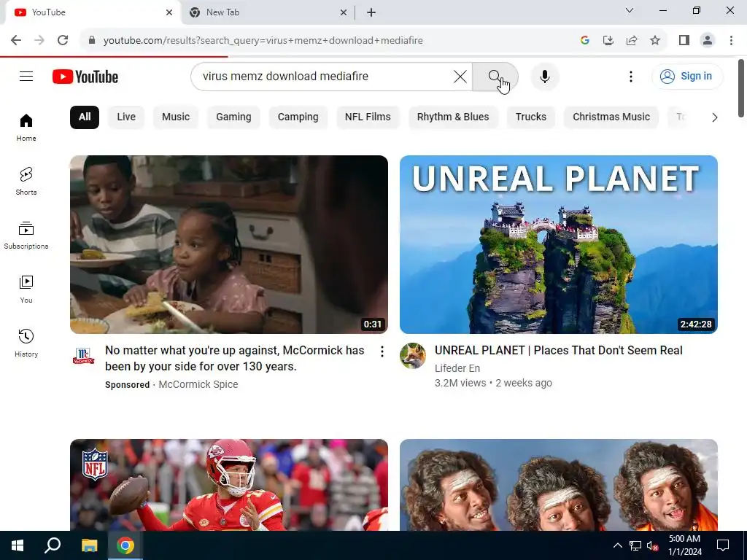Screen dimensions: 747x560
Task: Open Chrome tab search dropdown
Action: 630,10
